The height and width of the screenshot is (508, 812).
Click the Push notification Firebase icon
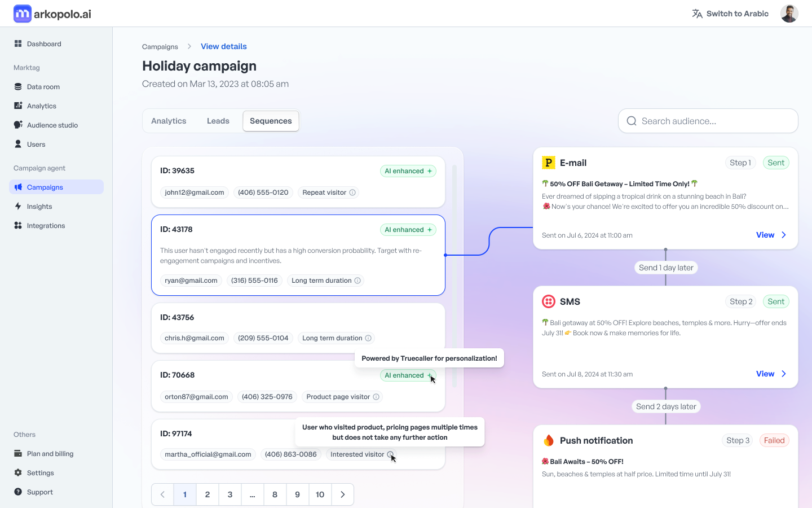point(548,440)
